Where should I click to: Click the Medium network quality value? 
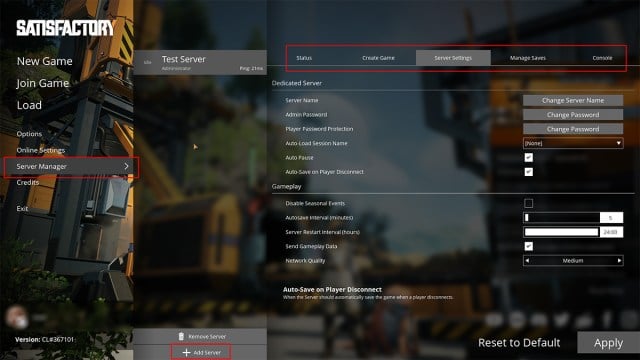pos(573,260)
